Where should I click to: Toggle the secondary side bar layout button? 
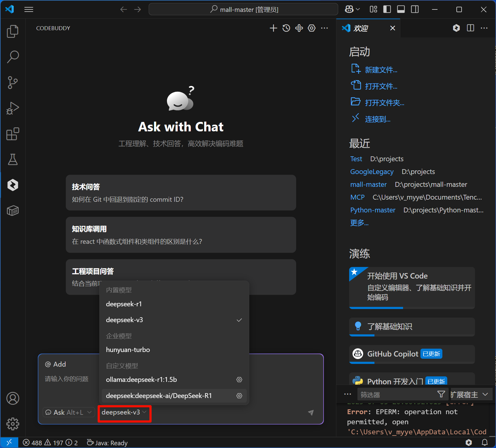click(415, 9)
